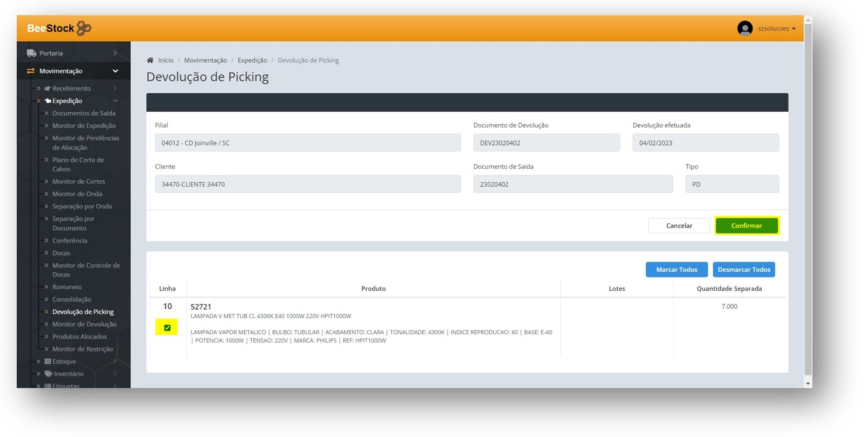Click the home icon in breadcrumb

[x=150, y=60]
